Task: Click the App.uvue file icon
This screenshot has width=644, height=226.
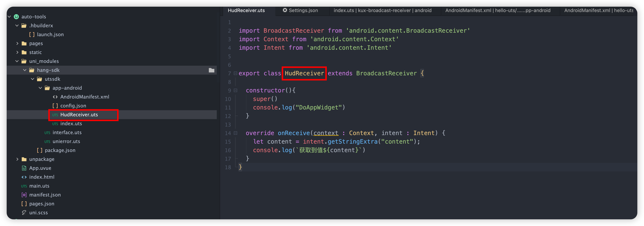Action: [24, 168]
